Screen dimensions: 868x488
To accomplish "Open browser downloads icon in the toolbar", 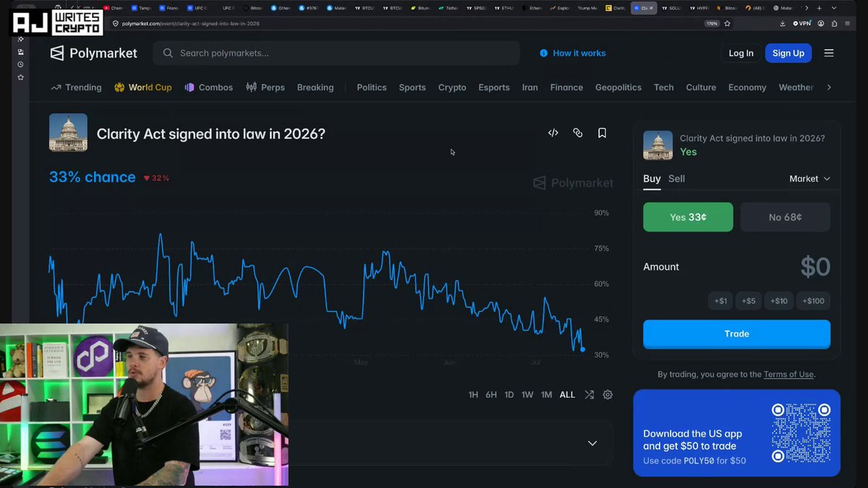I will (782, 23).
